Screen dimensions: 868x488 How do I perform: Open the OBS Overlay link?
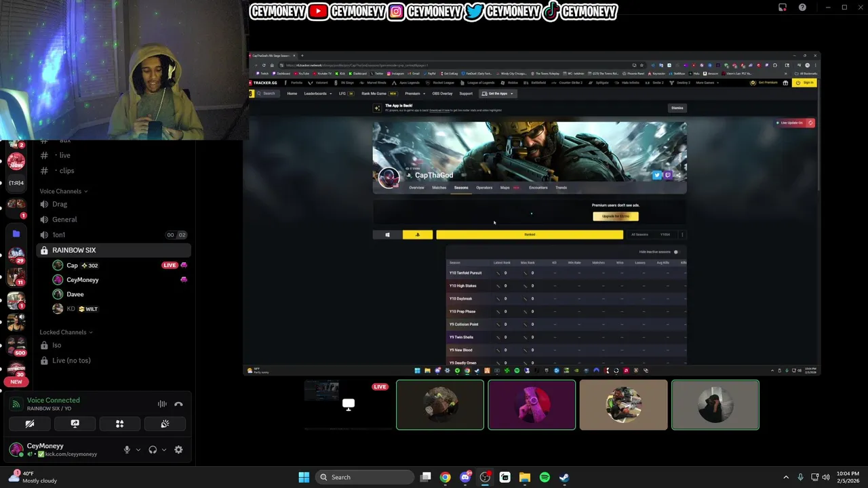click(442, 94)
